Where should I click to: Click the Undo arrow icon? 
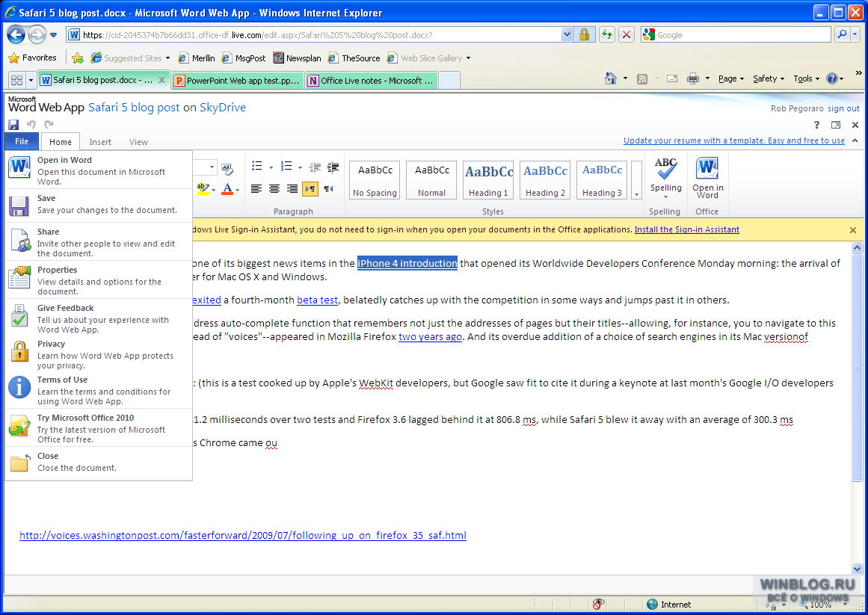(x=31, y=125)
